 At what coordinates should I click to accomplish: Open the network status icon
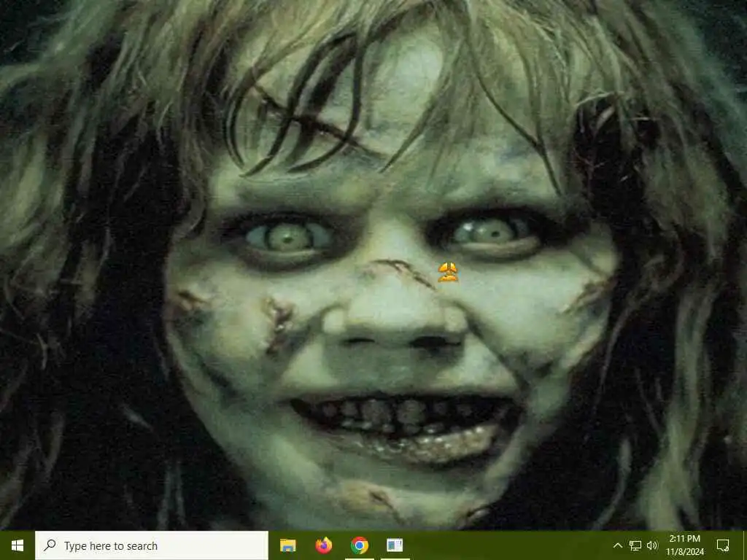coord(635,545)
